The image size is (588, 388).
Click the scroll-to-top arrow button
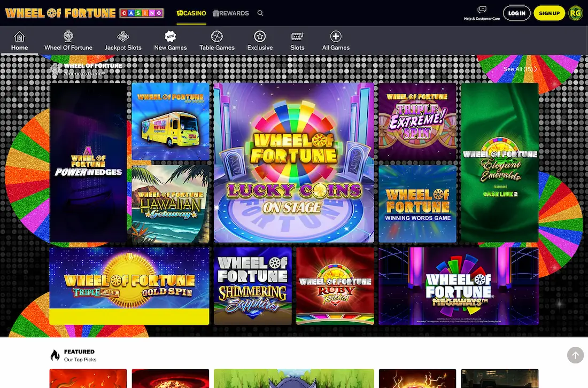575,355
